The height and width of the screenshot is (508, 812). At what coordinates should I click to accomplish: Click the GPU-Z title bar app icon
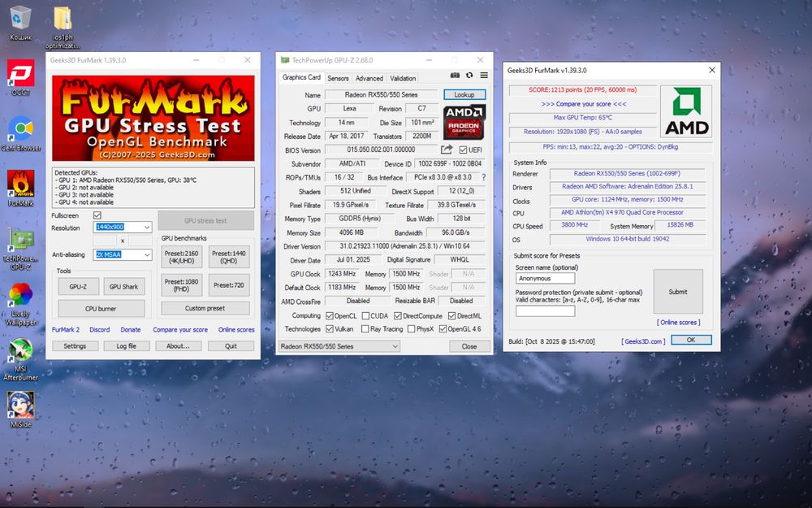(x=284, y=60)
